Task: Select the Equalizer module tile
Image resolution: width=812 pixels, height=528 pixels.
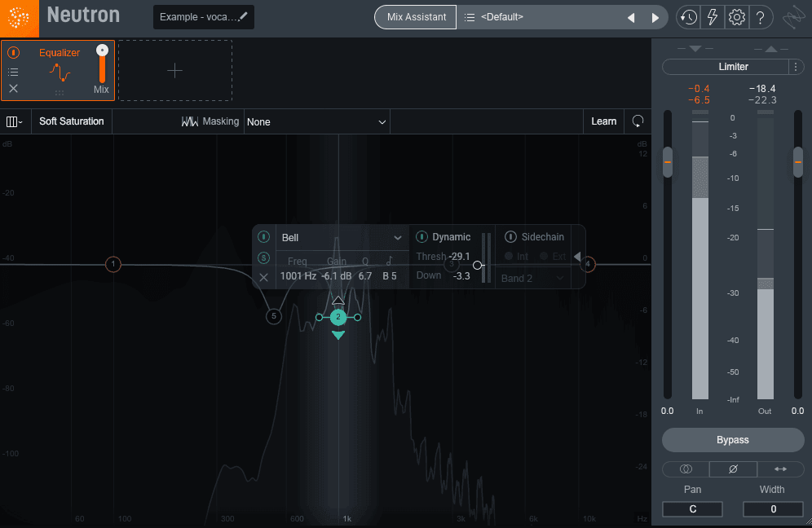Action: tap(58, 70)
